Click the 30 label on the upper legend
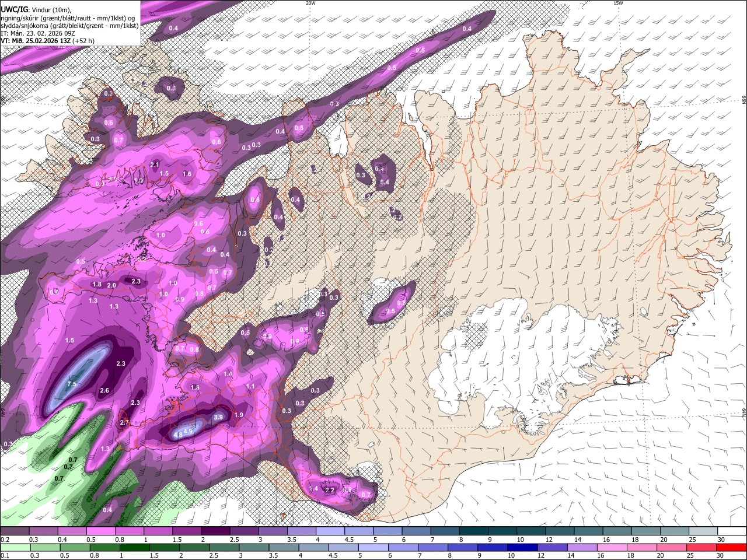747x560 pixels. (721, 540)
